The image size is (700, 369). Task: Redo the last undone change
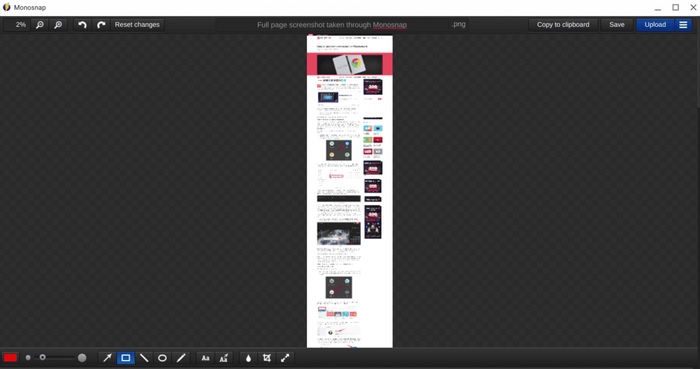pos(101,25)
